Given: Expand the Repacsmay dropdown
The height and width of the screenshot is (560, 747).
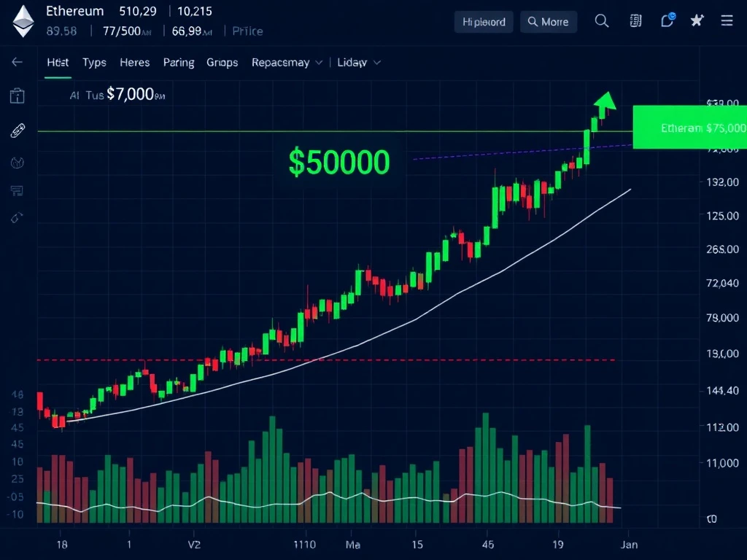Looking at the screenshot, I should pyautogui.click(x=287, y=63).
